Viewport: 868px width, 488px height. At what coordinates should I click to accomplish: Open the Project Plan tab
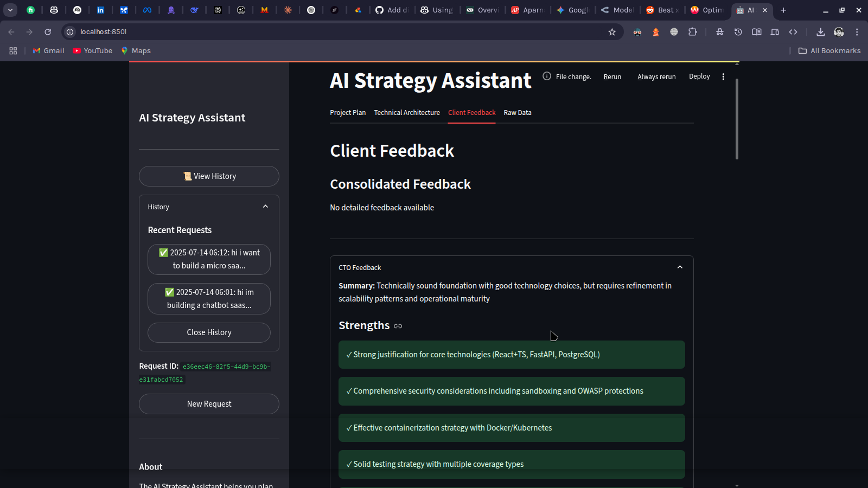click(x=348, y=113)
